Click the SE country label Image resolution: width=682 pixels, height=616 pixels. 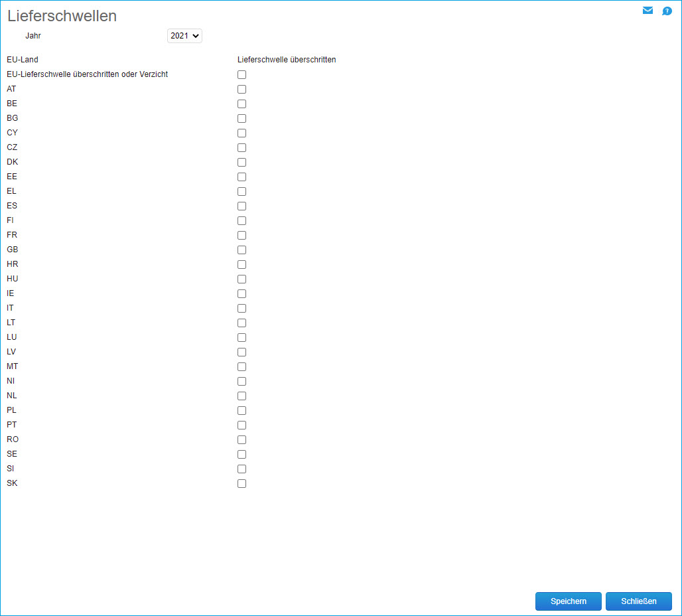click(12, 453)
